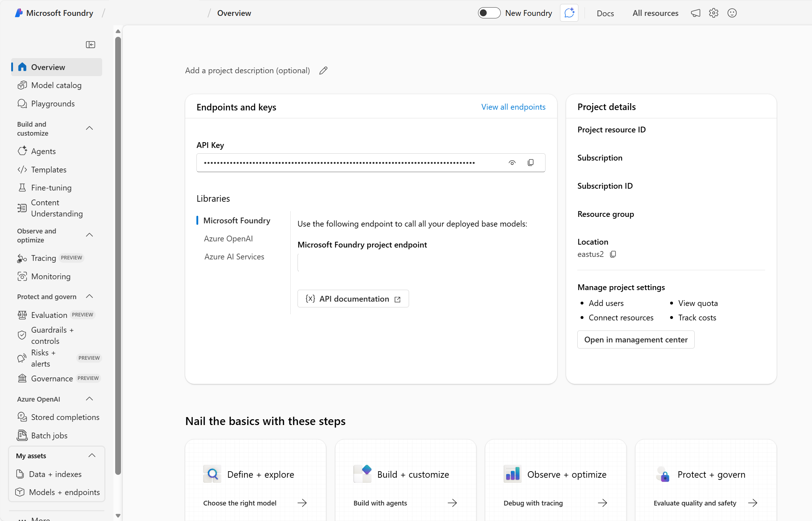
Task: Open Fine-tuning from the sidebar
Action: (x=51, y=188)
